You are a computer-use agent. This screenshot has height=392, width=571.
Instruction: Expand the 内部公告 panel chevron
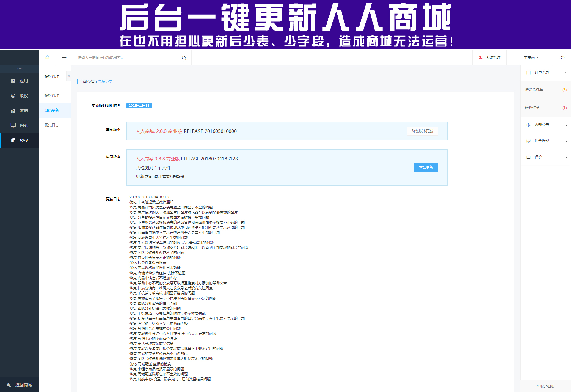pos(566,125)
